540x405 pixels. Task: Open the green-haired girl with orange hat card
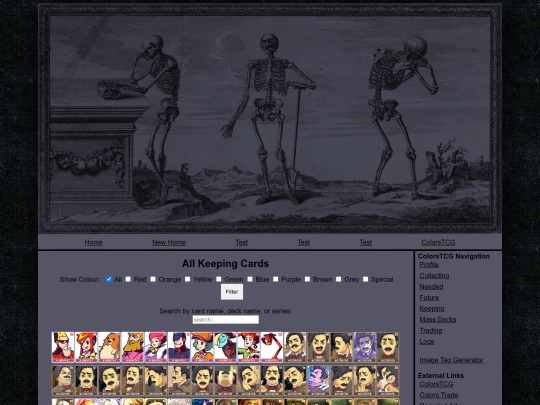202,347
